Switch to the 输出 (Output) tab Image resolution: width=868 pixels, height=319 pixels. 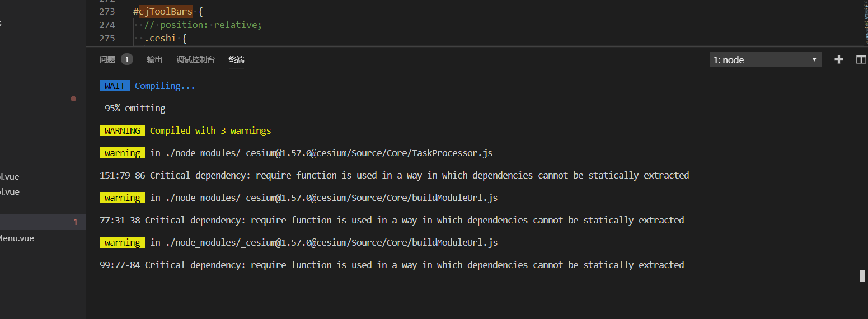(154, 59)
